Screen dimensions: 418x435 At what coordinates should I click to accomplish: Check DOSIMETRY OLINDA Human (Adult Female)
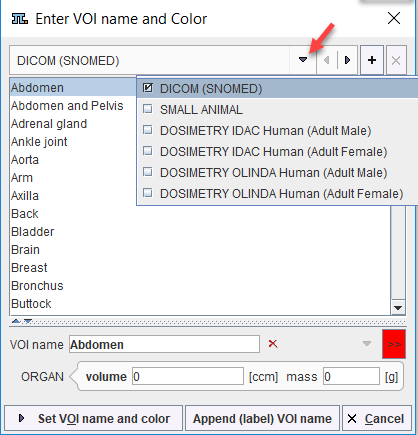point(148,193)
